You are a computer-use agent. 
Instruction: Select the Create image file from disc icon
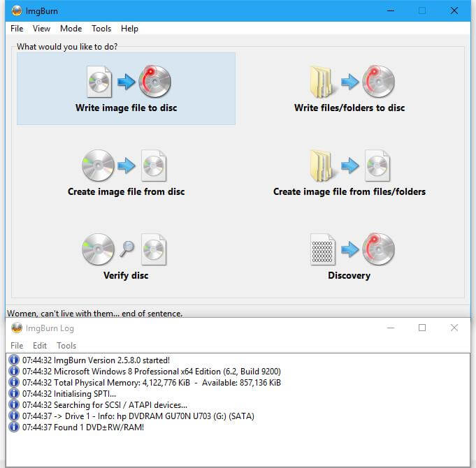pos(124,166)
